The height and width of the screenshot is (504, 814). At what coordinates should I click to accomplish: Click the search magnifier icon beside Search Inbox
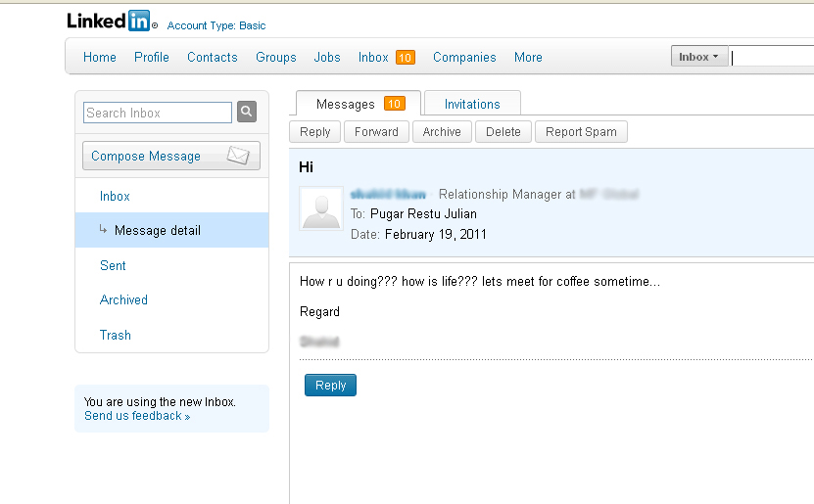[247, 113]
